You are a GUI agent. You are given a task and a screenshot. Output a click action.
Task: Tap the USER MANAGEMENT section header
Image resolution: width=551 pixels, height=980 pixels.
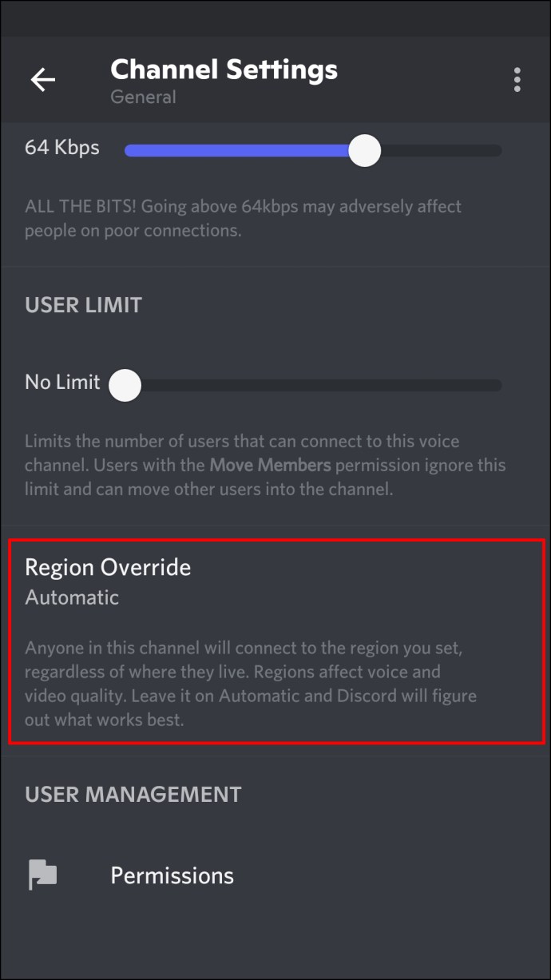tap(133, 794)
